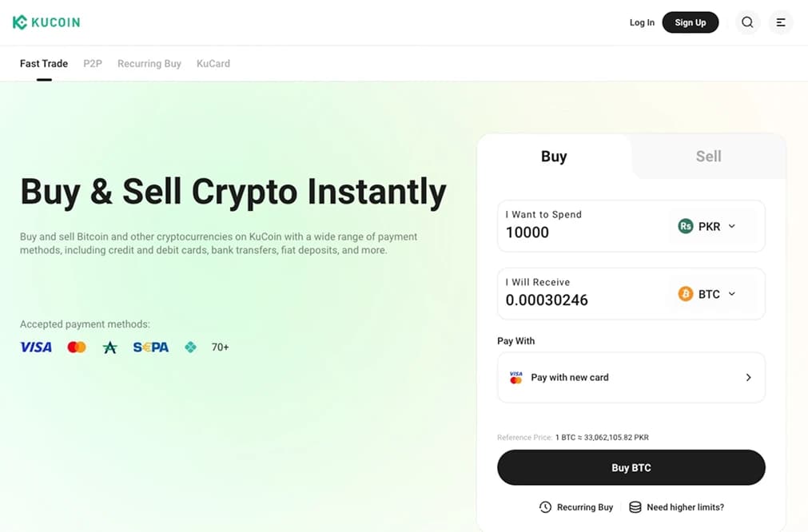Viewport: 808px width, 532px height.
Task: Open the Pay with new card options chevron
Action: tap(748, 377)
